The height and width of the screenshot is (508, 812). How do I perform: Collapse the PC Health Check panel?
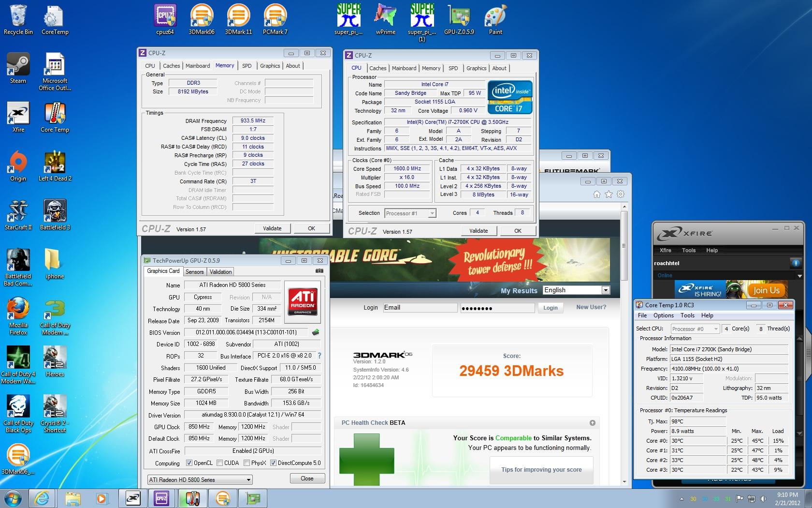tap(593, 423)
